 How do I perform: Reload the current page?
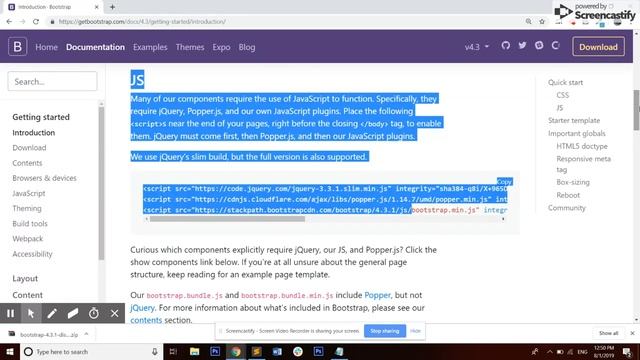coord(36,22)
